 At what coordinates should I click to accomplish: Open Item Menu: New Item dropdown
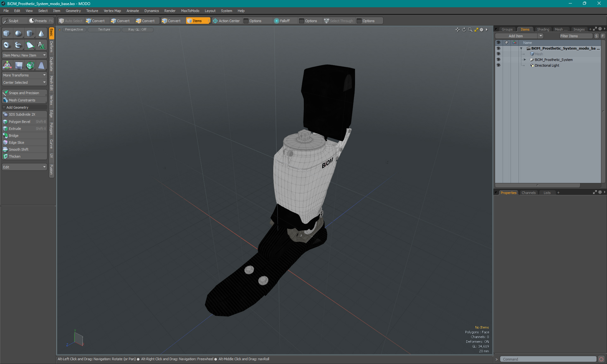(24, 55)
